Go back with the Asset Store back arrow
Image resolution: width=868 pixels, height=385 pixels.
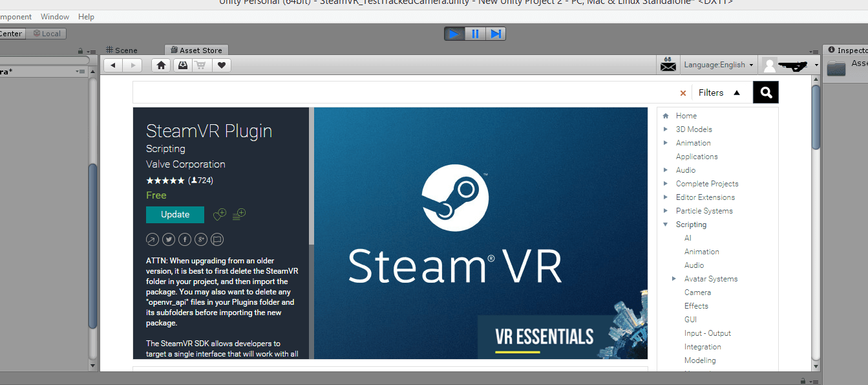(x=113, y=65)
